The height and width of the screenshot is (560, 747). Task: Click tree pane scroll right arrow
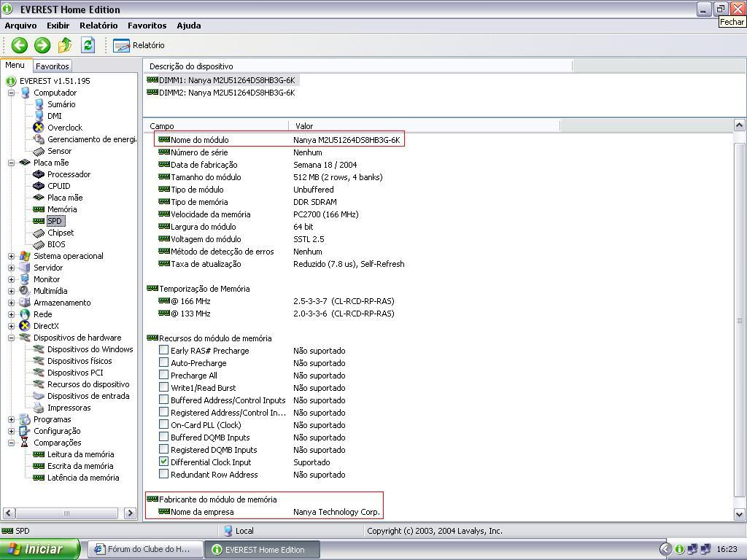[x=130, y=513]
